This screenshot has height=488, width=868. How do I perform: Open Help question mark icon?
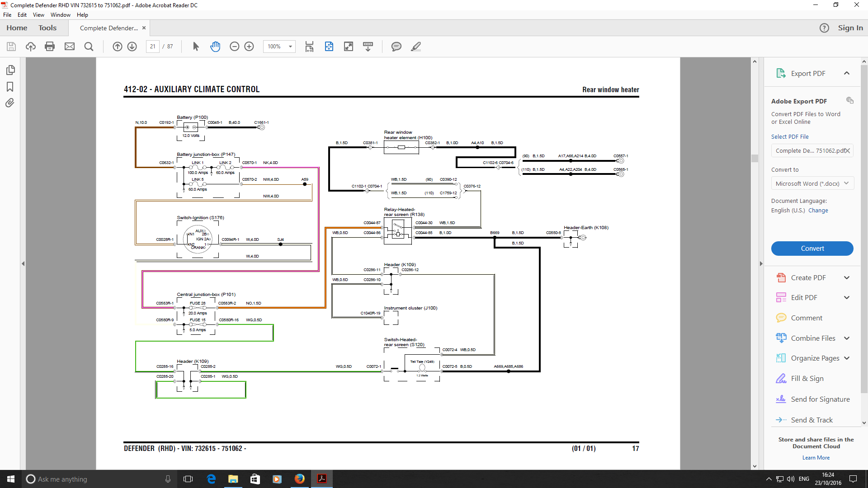[824, 28]
